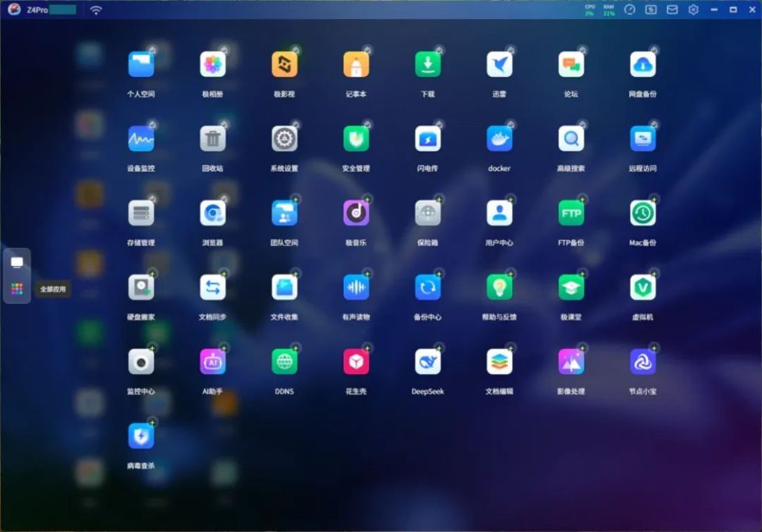This screenshot has height=532, width=762.
Task: Open the 下载 download app
Action: point(428,64)
